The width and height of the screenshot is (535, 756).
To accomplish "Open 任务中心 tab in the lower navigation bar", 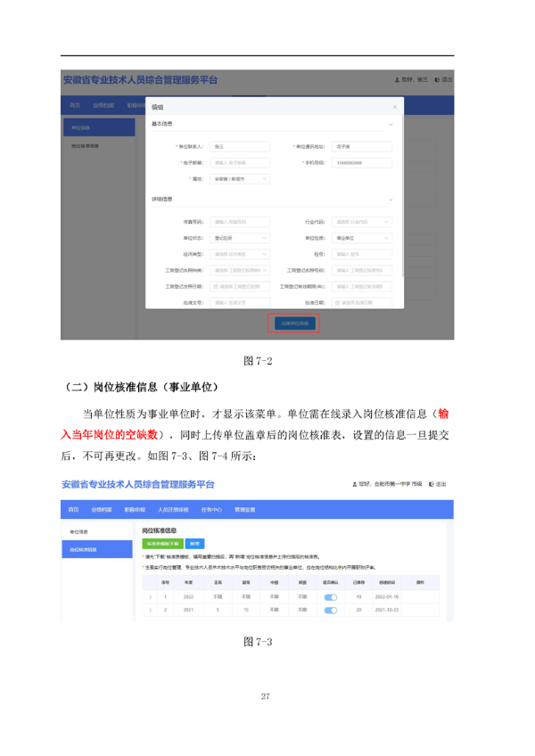I will [210, 509].
